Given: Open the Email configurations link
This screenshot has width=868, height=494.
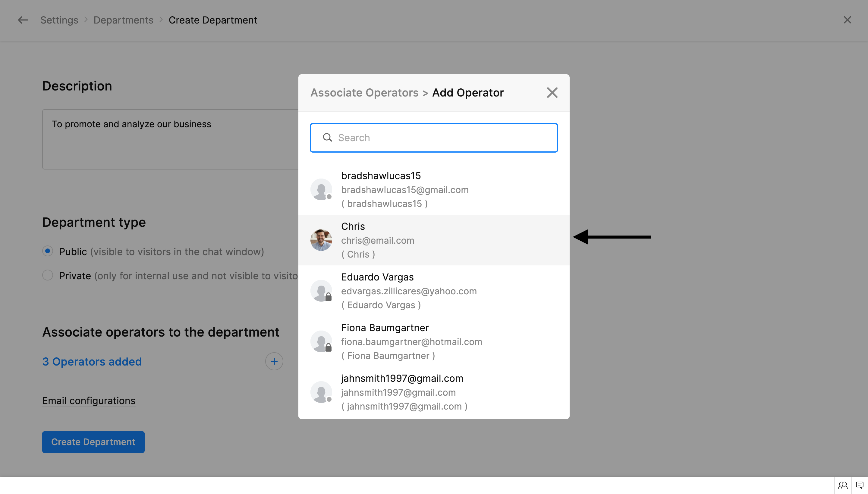Looking at the screenshot, I should (x=89, y=401).
